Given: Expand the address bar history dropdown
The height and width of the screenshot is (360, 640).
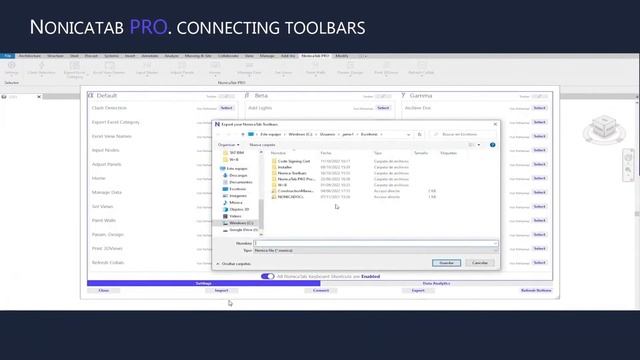Looking at the screenshot, I should tap(409, 134).
